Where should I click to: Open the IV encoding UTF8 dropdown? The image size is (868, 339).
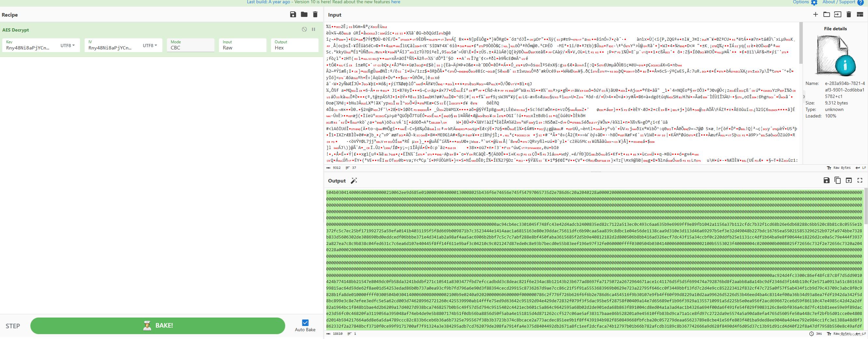[x=150, y=45]
